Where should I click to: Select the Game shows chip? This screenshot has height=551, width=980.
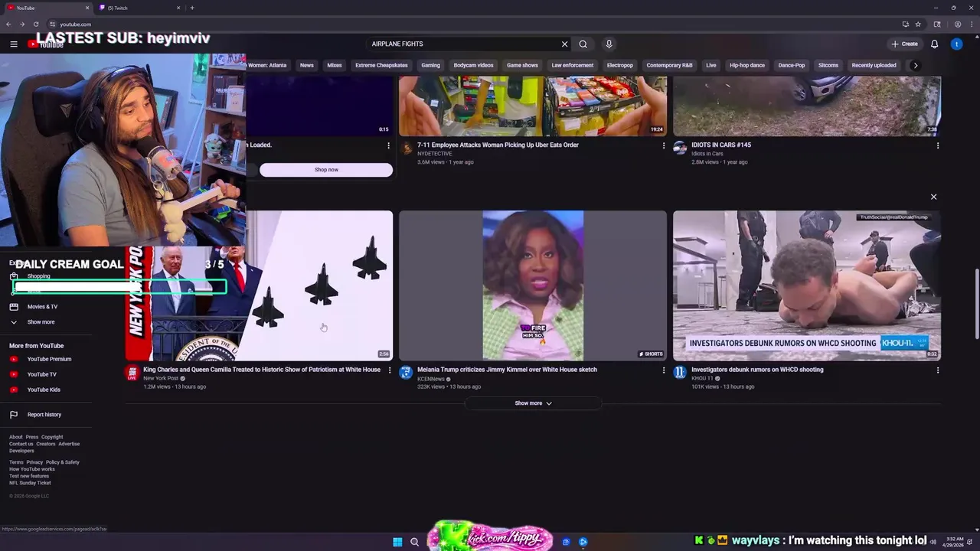(522, 65)
